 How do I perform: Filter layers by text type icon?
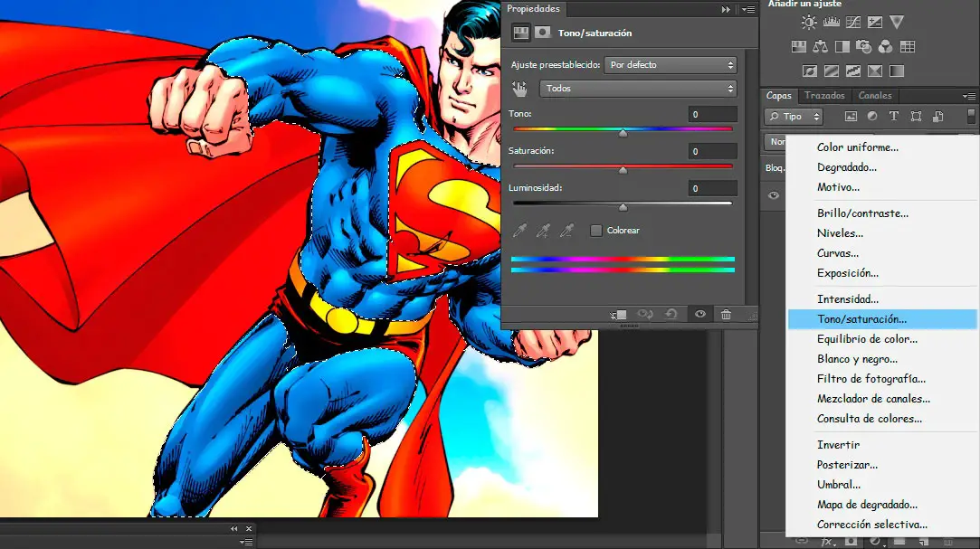pos(894,116)
